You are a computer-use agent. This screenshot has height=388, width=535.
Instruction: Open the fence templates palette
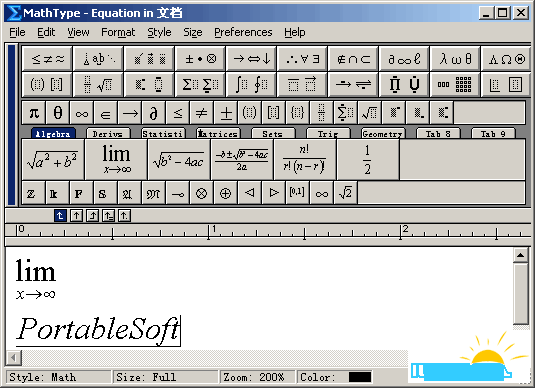pyautogui.click(x=47, y=84)
